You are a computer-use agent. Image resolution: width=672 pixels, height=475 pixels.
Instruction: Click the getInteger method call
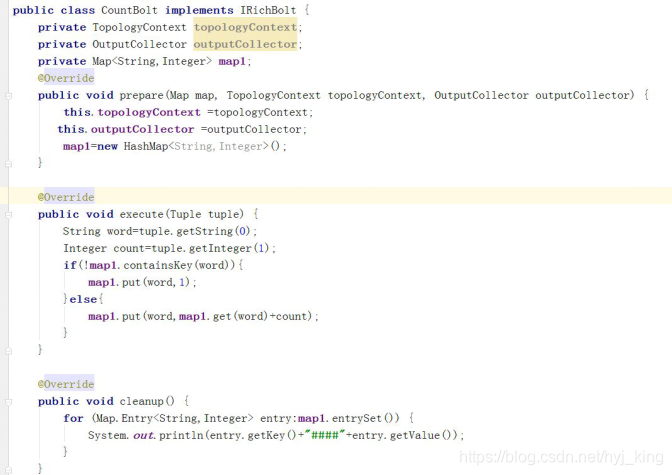(x=220, y=248)
